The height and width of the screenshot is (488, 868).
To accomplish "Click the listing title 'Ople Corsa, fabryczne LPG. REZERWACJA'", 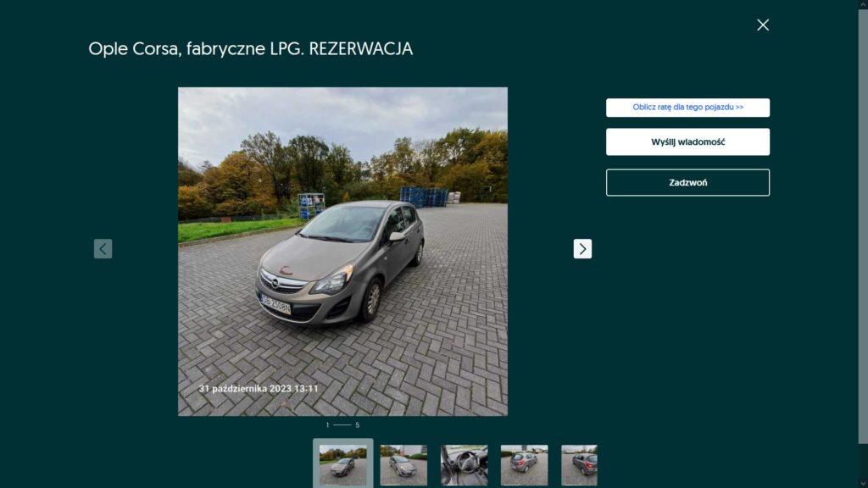I will 251,48.
